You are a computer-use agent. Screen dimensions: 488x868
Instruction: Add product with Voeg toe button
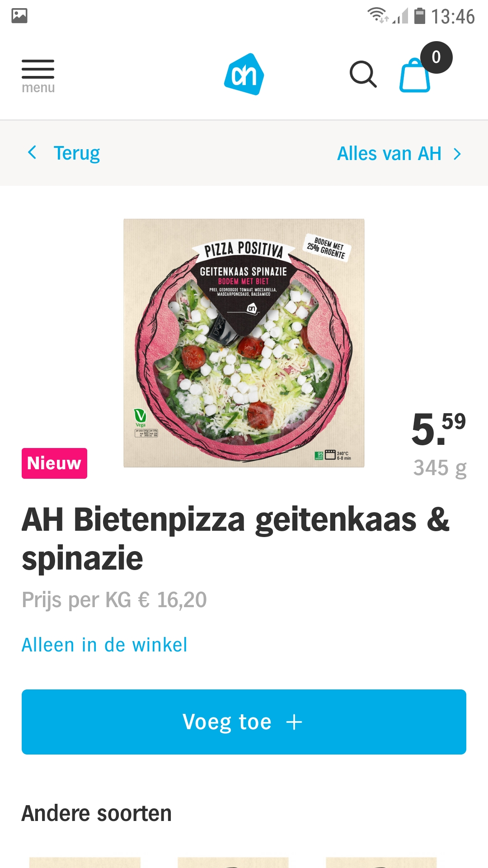click(244, 722)
